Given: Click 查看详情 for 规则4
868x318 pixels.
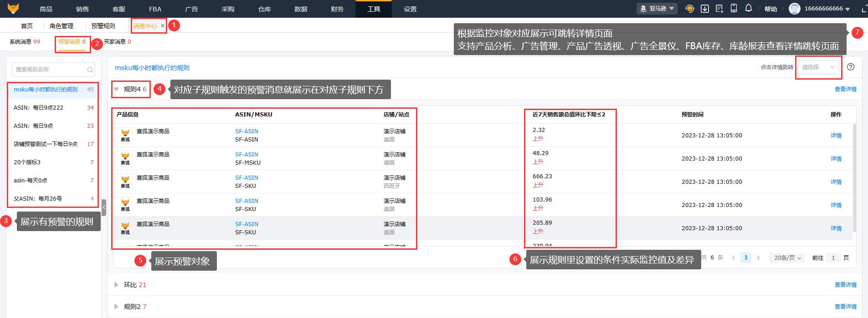Looking at the screenshot, I should (845, 89).
